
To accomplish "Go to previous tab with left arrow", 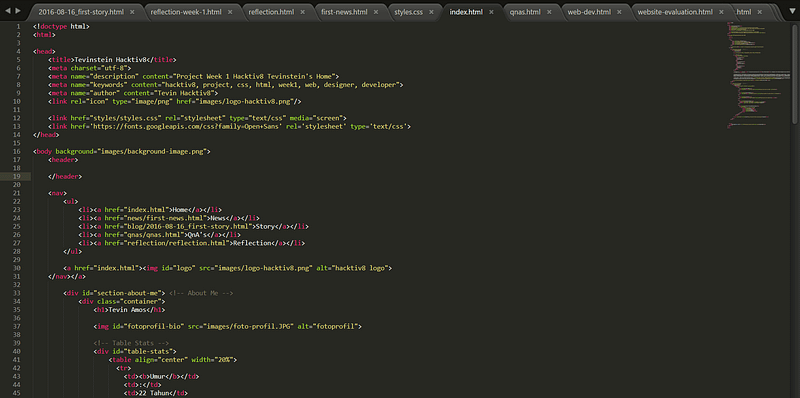I will 8,11.
